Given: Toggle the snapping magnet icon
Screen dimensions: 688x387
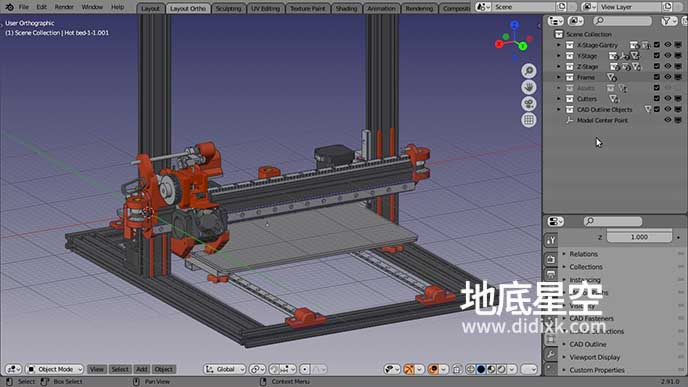Looking at the screenshot, I should tap(274, 369).
